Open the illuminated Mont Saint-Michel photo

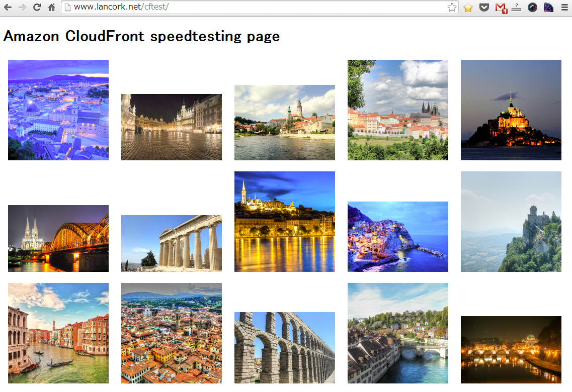[x=511, y=110]
